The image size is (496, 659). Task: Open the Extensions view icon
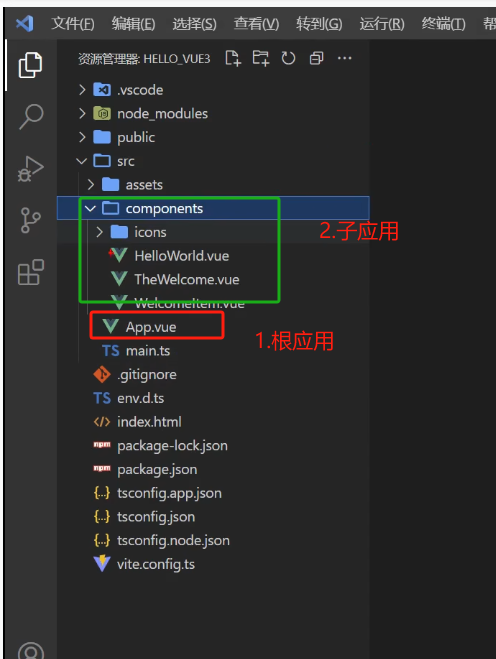pyautogui.click(x=31, y=272)
